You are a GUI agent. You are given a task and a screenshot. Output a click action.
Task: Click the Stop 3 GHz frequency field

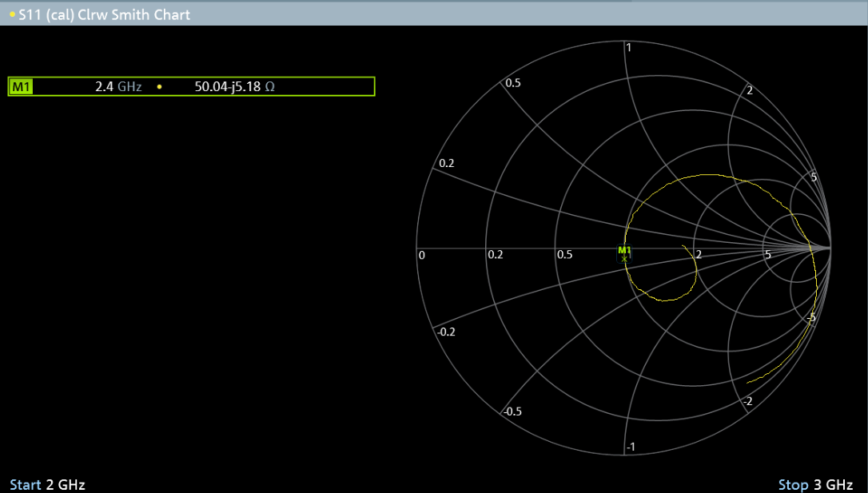pyautogui.click(x=815, y=484)
